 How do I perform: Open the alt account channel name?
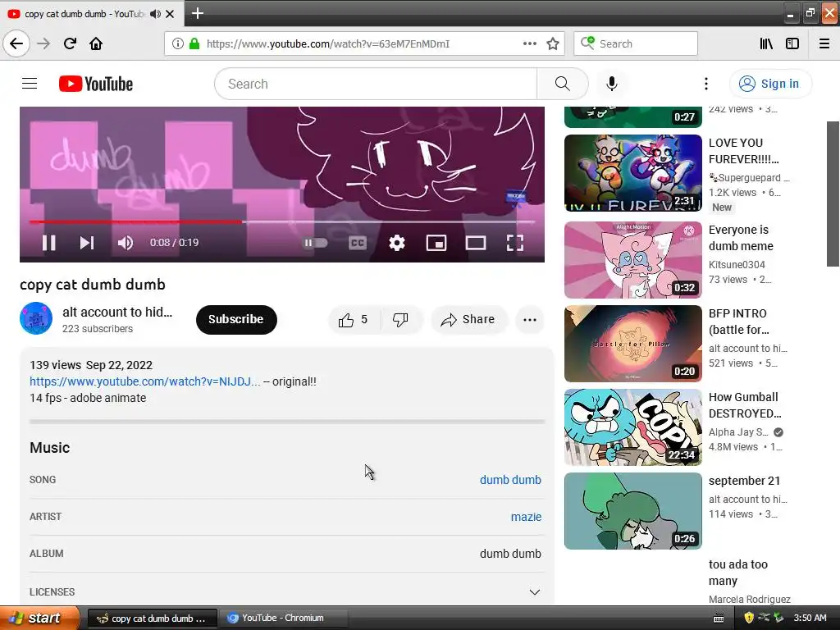coord(117,312)
